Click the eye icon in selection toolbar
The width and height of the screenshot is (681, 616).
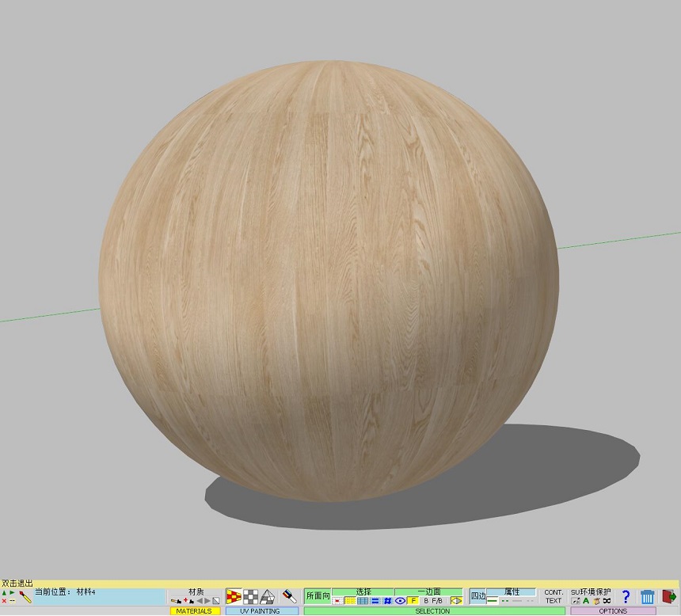tap(401, 601)
